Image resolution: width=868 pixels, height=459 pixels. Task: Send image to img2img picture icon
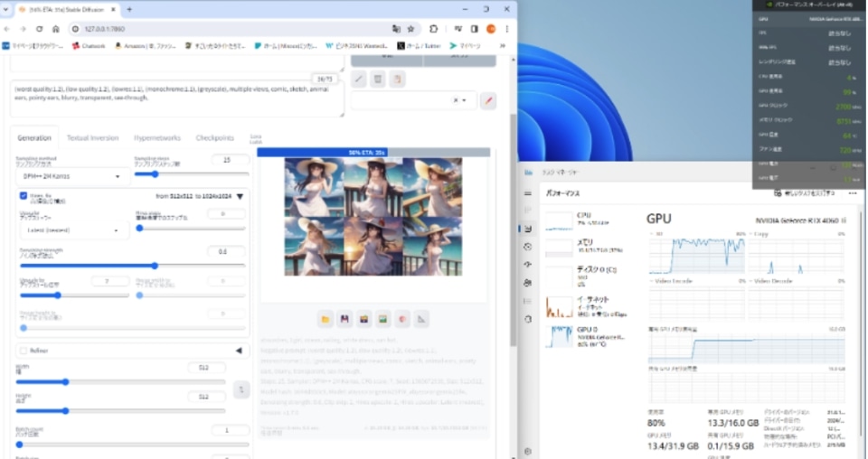382,319
